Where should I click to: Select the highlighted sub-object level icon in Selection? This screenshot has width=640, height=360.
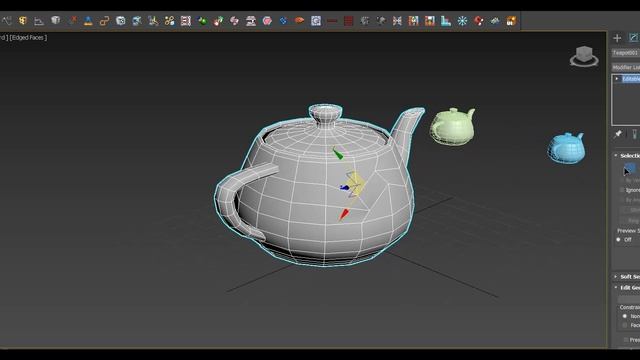click(x=629, y=168)
